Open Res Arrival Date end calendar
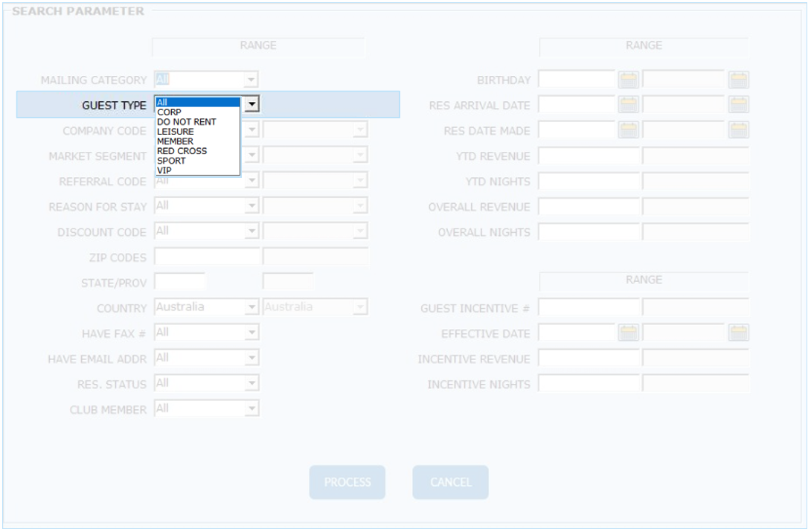 tap(738, 105)
